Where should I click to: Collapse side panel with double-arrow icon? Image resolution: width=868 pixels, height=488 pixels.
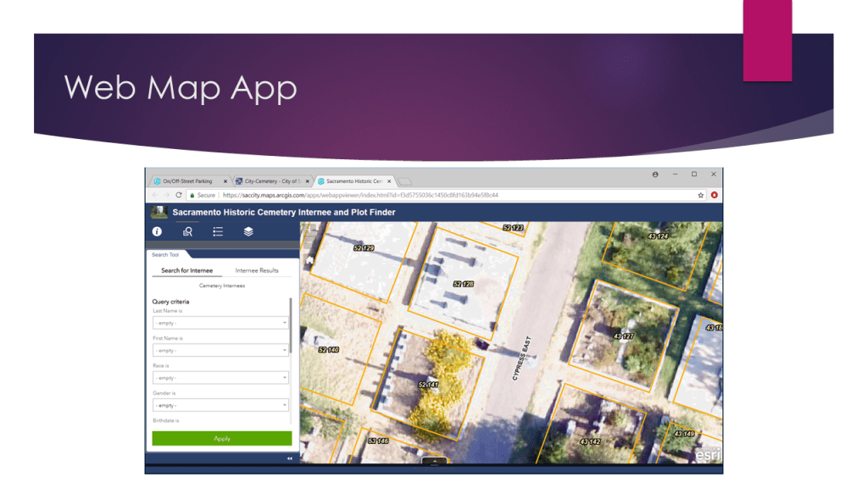click(x=289, y=458)
